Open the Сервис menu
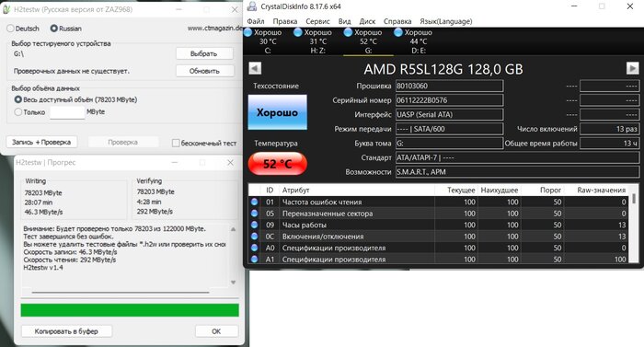This screenshot has width=644, height=347. click(x=317, y=21)
